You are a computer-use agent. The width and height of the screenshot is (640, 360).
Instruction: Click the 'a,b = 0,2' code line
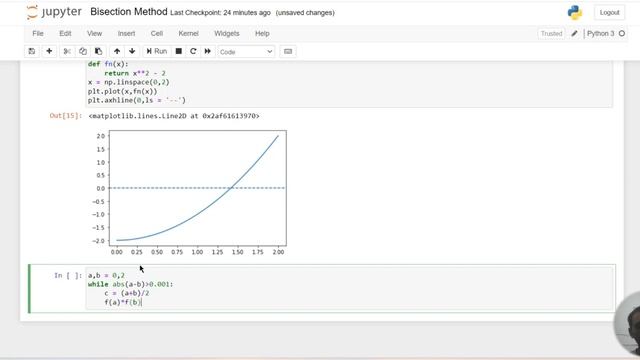(106, 276)
